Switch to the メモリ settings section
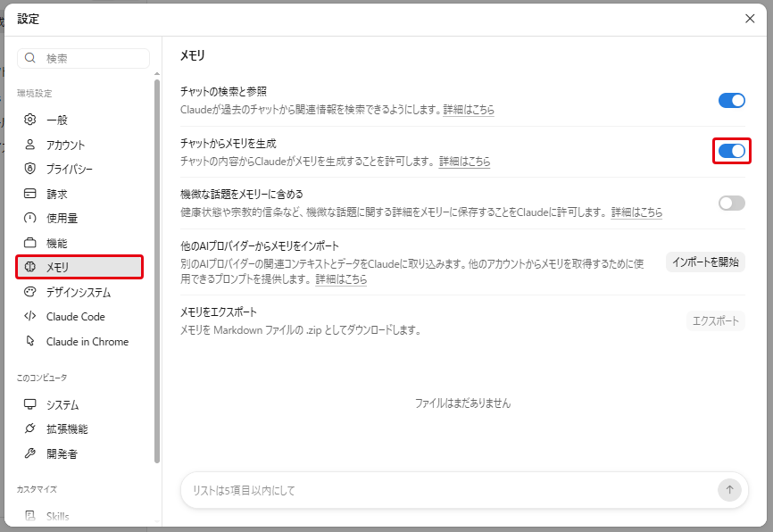The image size is (773, 532). (x=79, y=267)
